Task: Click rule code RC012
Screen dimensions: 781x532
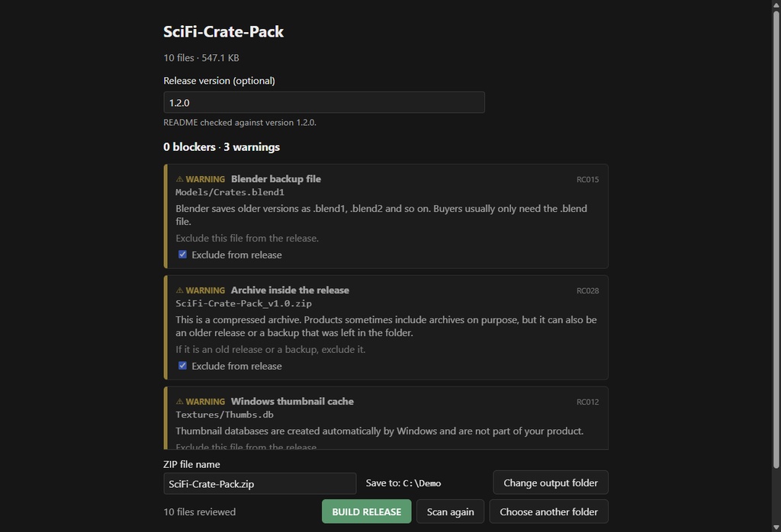Action: pos(587,402)
